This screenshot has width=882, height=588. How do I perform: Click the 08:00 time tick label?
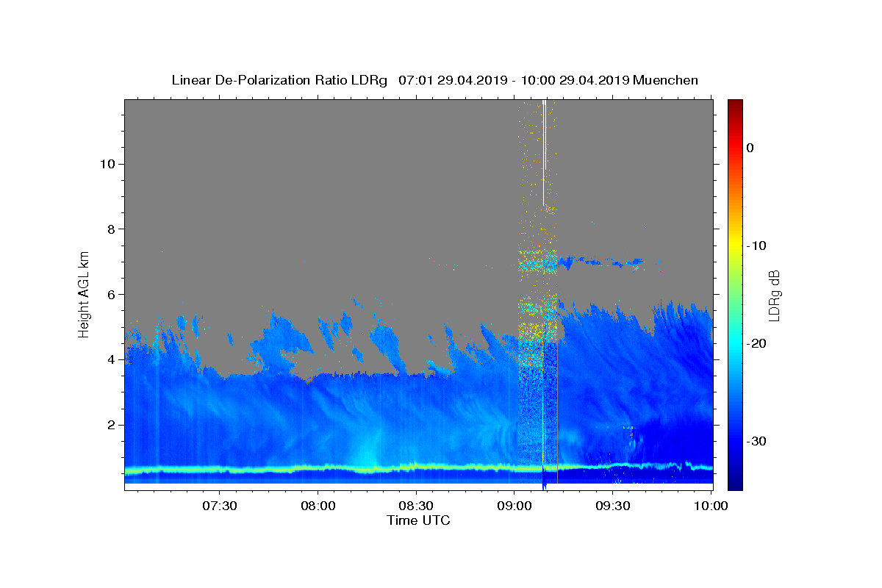click(318, 506)
